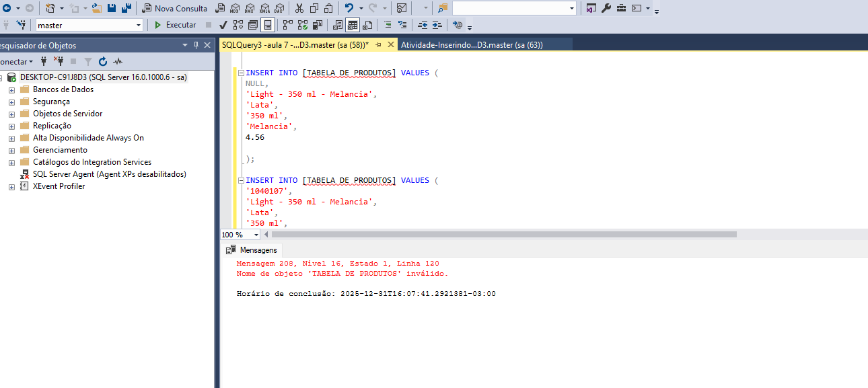Switch results output to text
The image size is (868, 388).
[x=338, y=25]
